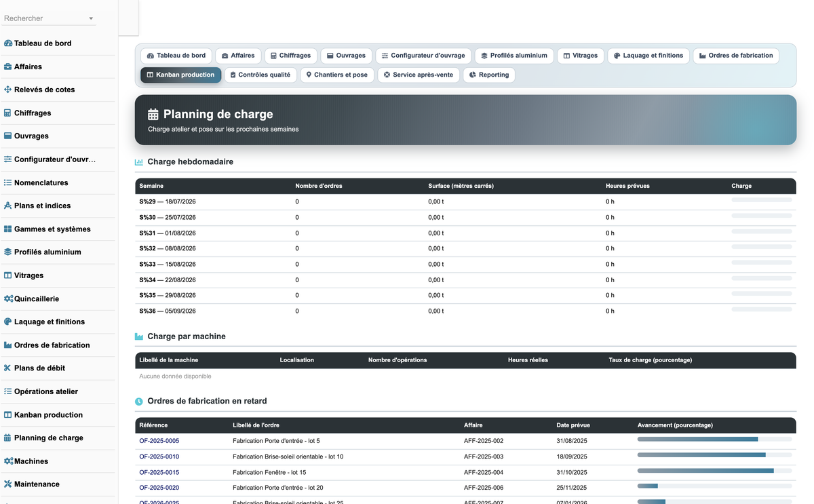The width and height of the screenshot is (814, 504).
Task: Click the Relevés de cotes sidebar icon
Action: pos(8,90)
